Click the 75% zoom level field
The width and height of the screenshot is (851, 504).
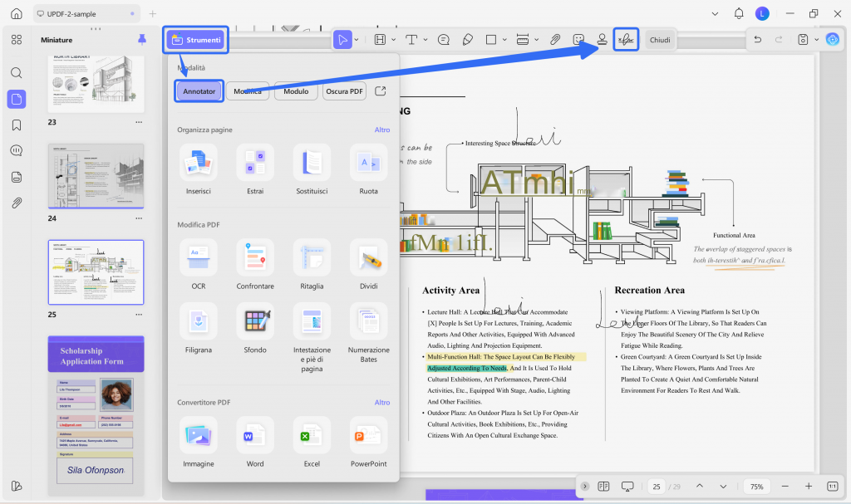[x=756, y=487]
